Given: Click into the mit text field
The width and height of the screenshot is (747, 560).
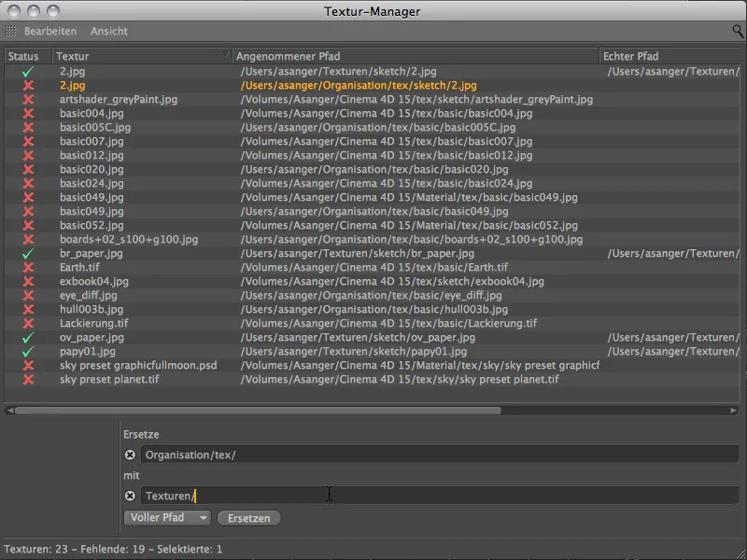Looking at the screenshot, I should [439, 496].
